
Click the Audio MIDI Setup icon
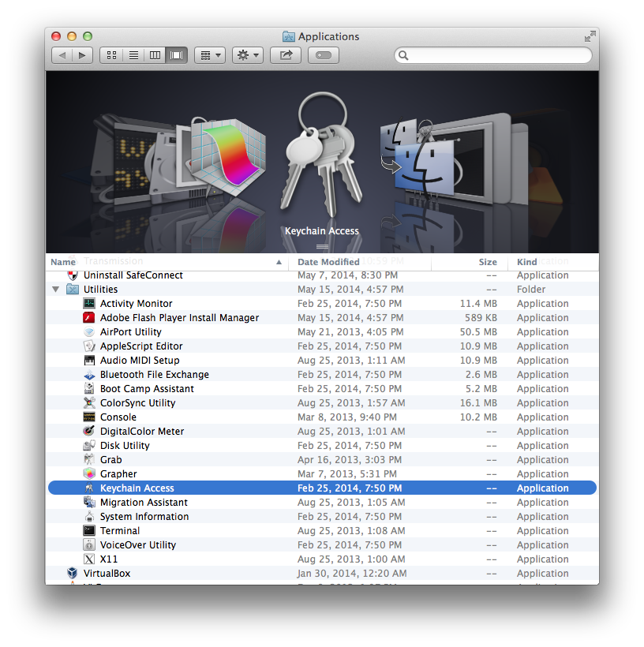pos(89,361)
